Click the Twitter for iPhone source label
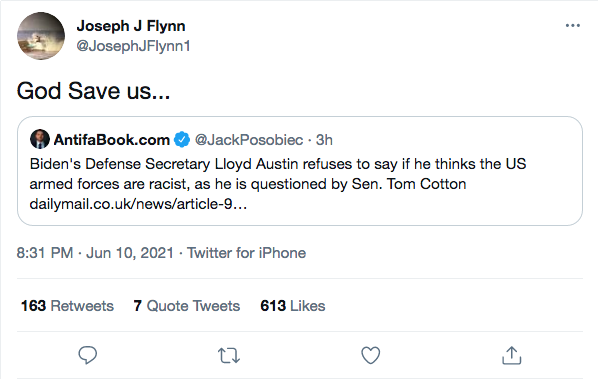 (x=246, y=253)
